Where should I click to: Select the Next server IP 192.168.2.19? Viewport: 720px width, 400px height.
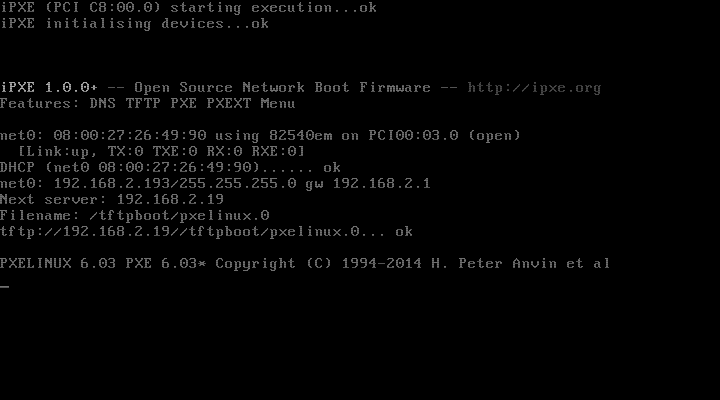pyautogui.click(x=170, y=199)
